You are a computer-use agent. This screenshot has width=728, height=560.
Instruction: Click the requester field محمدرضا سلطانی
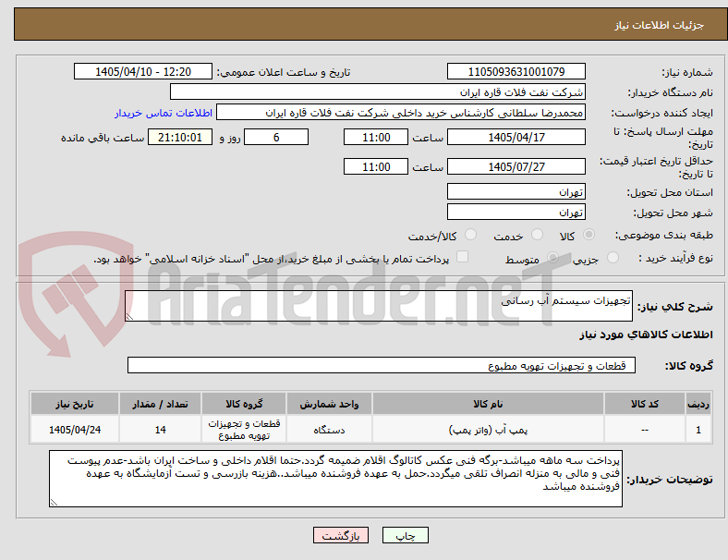[x=401, y=113]
